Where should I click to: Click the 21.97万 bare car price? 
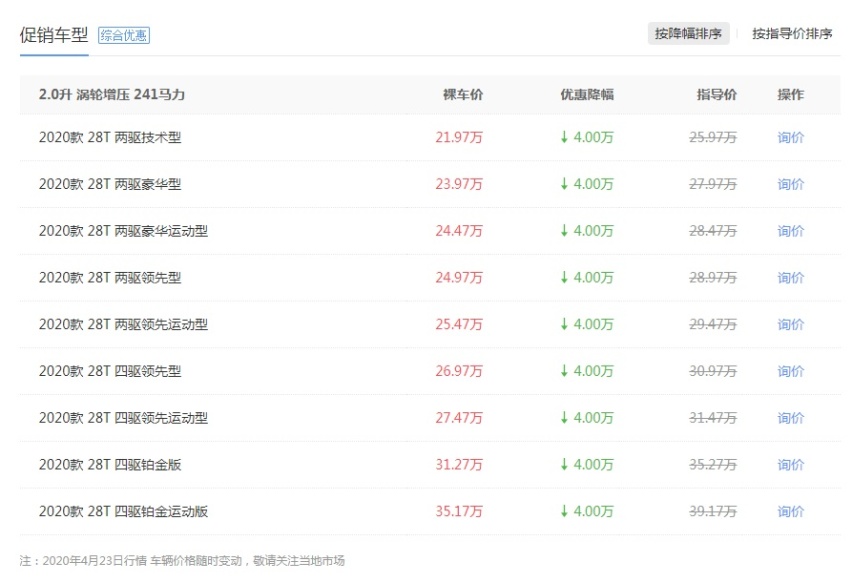tap(459, 137)
